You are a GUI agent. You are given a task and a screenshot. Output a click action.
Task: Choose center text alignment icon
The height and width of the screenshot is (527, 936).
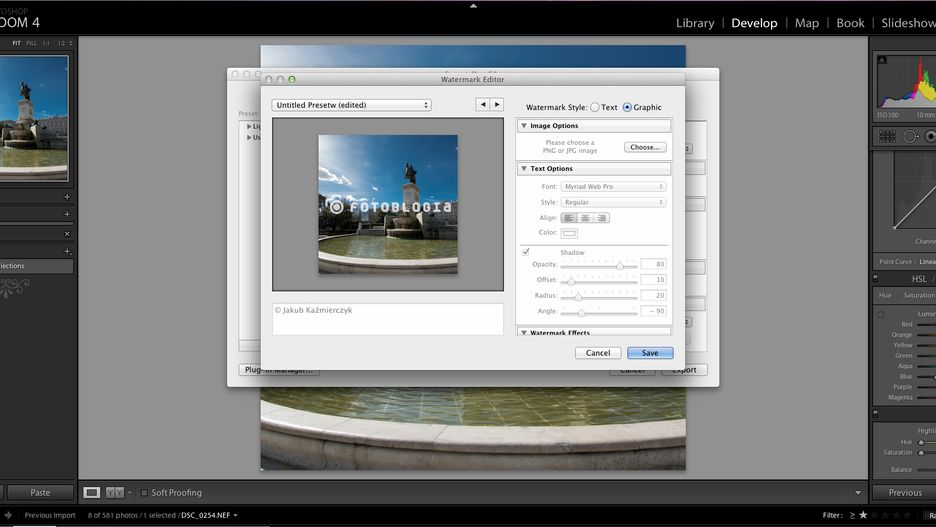tap(585, 218)
